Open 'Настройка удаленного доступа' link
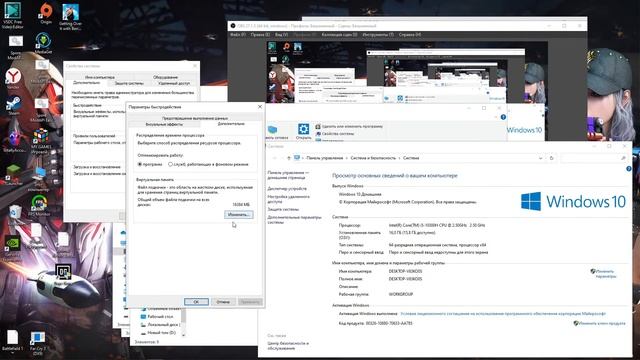This screenshot has width=640, height=360. click(x=288, y=199)
